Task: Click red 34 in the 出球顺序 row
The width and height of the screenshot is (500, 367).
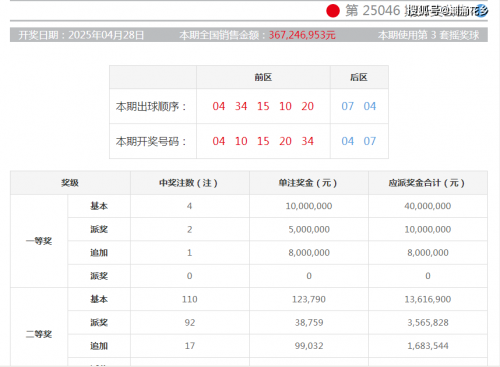Action: pos(241,106)
